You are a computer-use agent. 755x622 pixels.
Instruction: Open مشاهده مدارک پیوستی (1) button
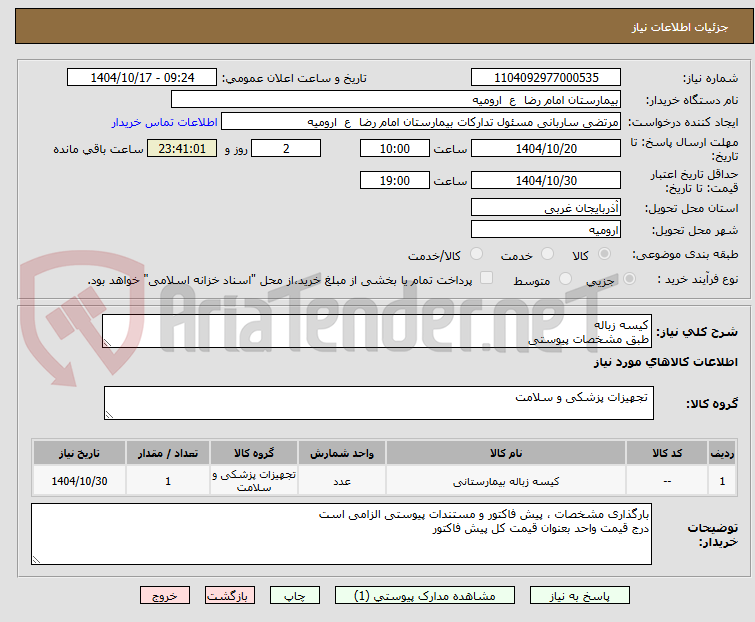tap(425, 596)
